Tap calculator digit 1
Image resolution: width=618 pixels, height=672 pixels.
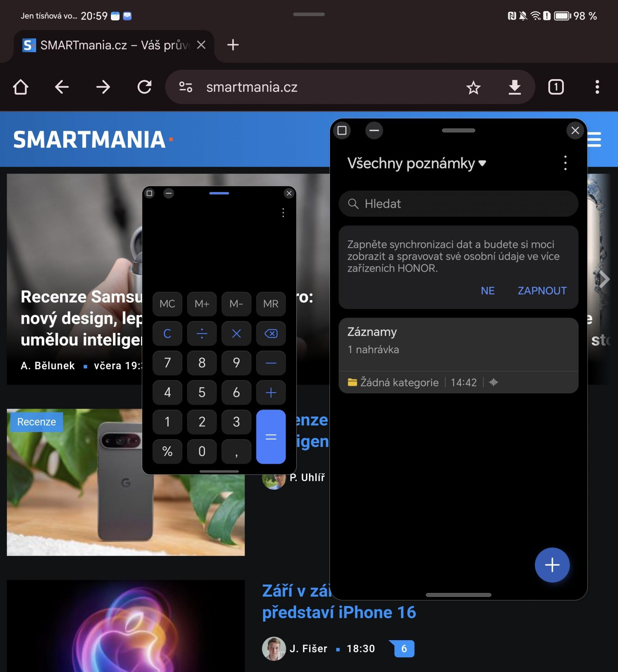click(167, 422)
